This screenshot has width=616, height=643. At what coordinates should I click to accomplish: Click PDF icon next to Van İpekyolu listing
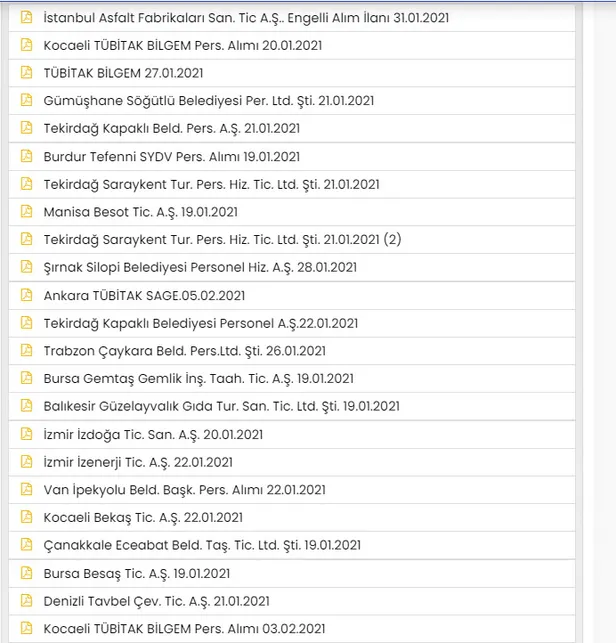pyautogui.click(x=26, y=490)
